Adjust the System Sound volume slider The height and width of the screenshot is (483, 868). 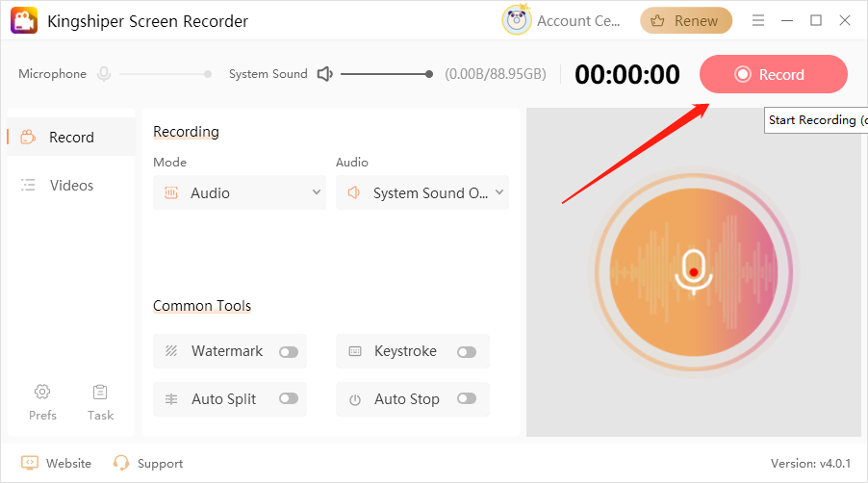(x=385, y=74)
